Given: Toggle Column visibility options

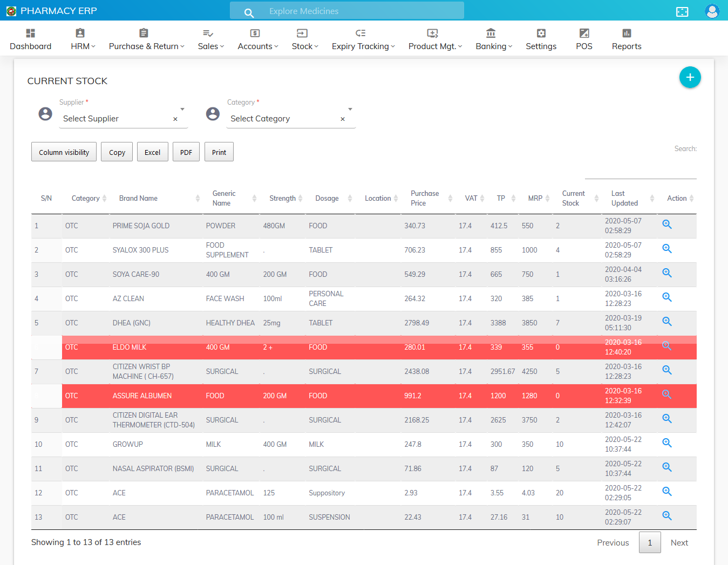Looking at the screenshot, I should [x=64, y=152].
